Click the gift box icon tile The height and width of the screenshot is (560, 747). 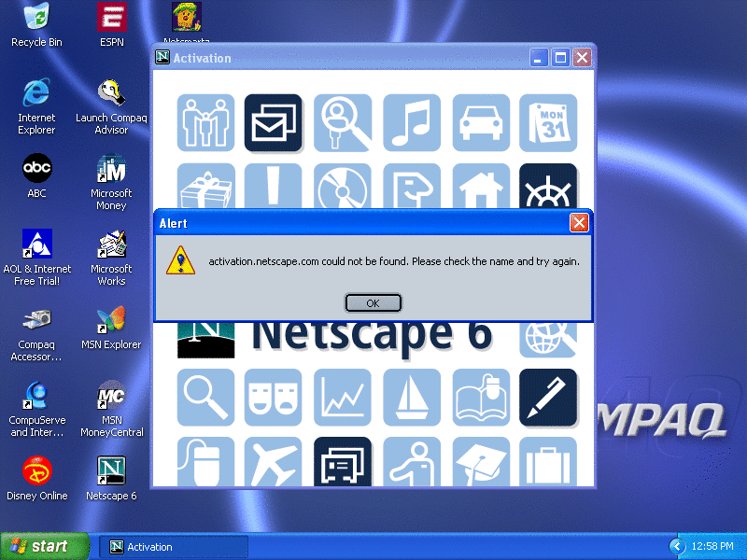pyautogui.click(x=205, y=186)
